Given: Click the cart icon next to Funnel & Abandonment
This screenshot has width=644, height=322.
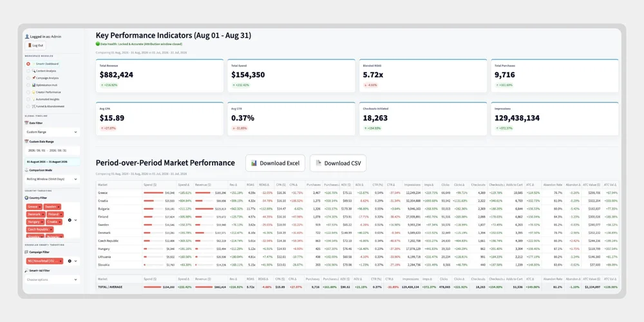Looking at the screenshot, I should click(34, 106).
